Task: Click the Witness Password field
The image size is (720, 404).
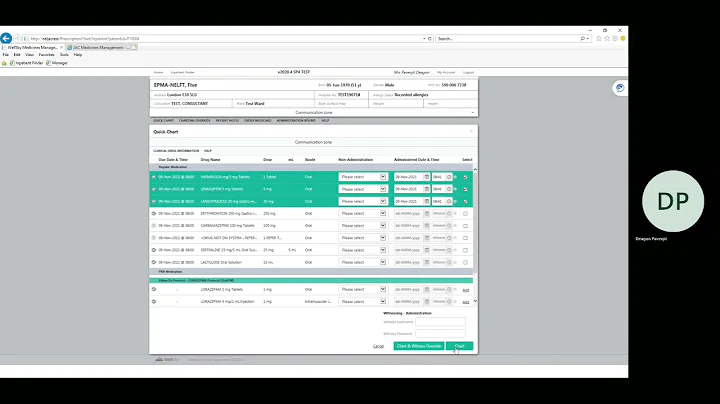Action: pos(440,334)
